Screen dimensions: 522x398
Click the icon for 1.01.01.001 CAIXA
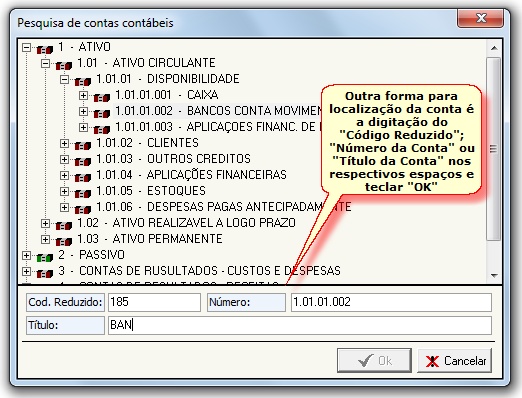(x=102, y=98)
